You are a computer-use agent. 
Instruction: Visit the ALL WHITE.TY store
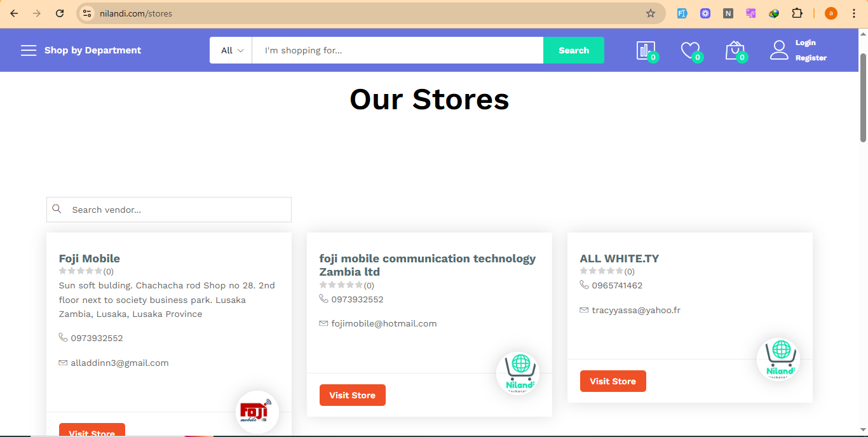pyautogui.click(x=613, y=381)
